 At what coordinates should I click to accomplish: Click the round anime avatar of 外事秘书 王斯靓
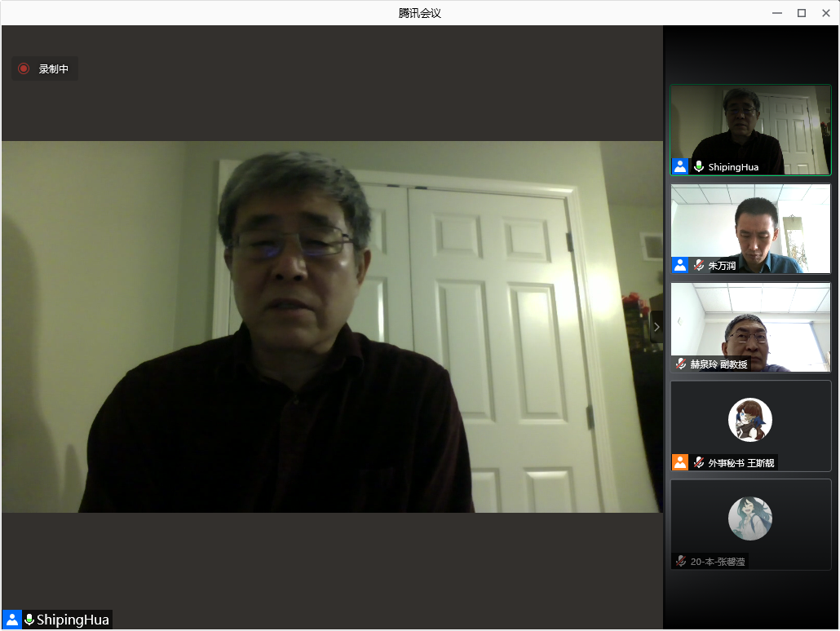(x=749, y=419)
